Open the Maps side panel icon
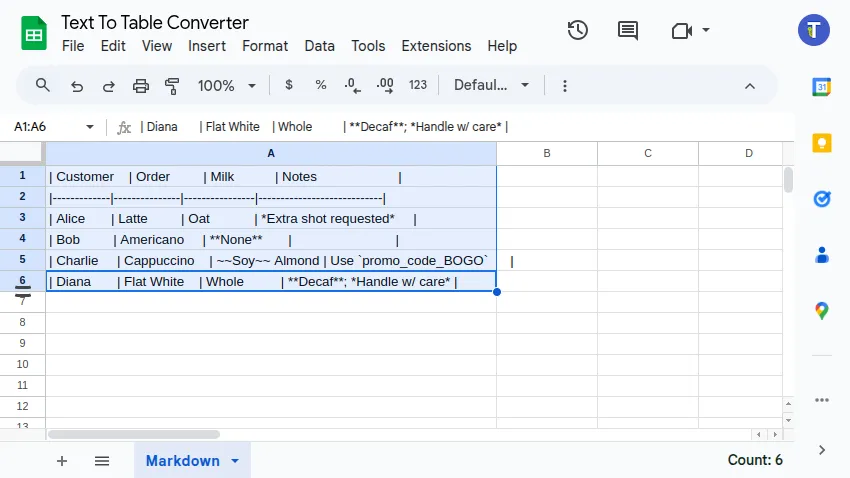This screenshot has height=478, width=850. point(822,311)
